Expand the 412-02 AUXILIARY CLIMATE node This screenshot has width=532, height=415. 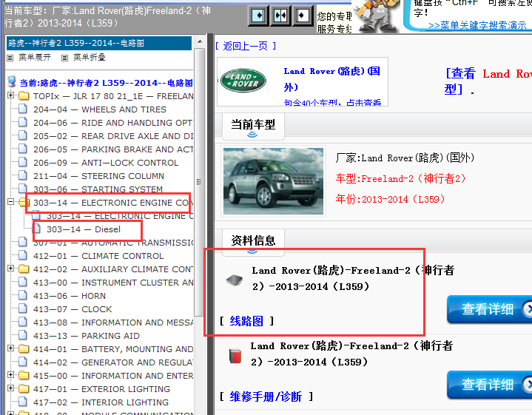click(x=10, y=268)
